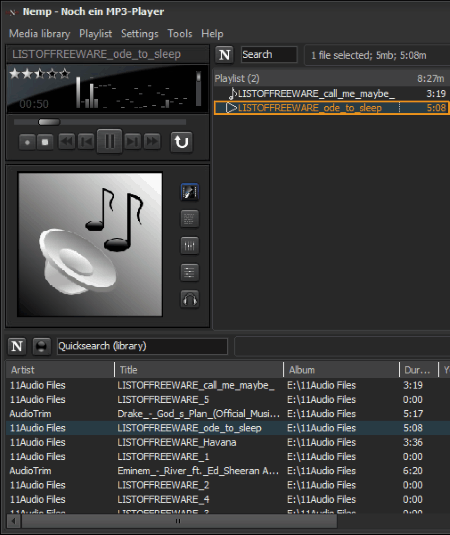Image resolution: width=450 pixels, height=535 pixels.
Task: Select the Drake_-_God_s_Plan library track
Action: [x=198, y=414]
